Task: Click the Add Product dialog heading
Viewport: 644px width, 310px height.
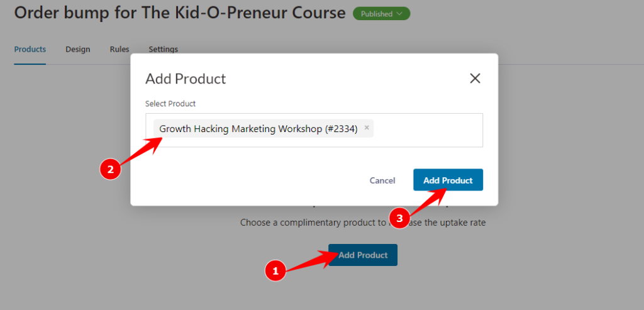Action: click(x=186, y=79)
